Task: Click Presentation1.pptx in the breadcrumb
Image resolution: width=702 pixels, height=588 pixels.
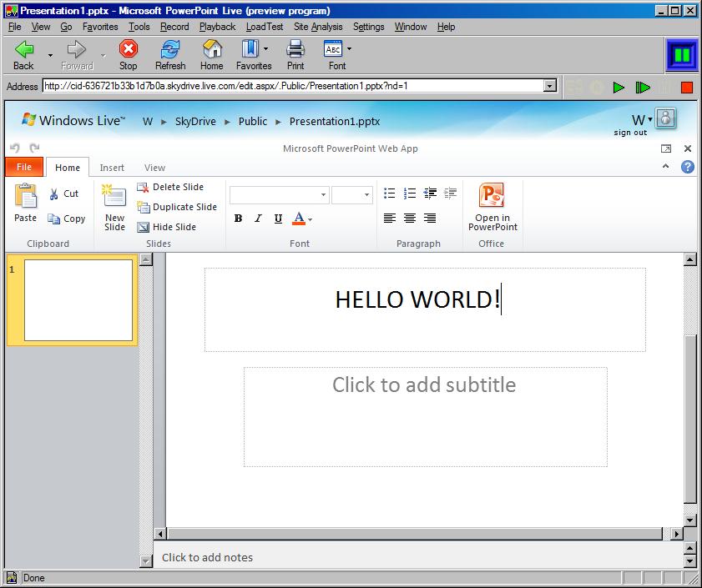Action: coord(335,121)
